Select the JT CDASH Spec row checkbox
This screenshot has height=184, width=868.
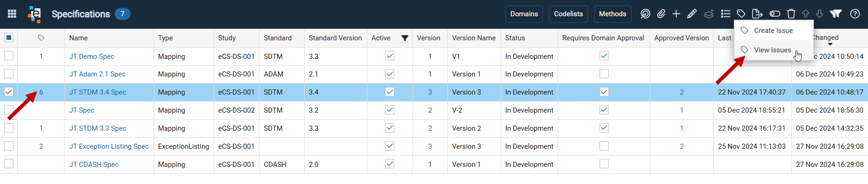click(x=9, y=164)
